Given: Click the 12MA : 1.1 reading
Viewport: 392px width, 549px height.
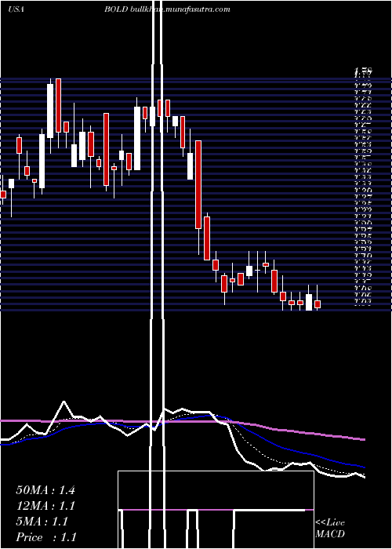Looking at the screenshot, I should tap(45, 506).
